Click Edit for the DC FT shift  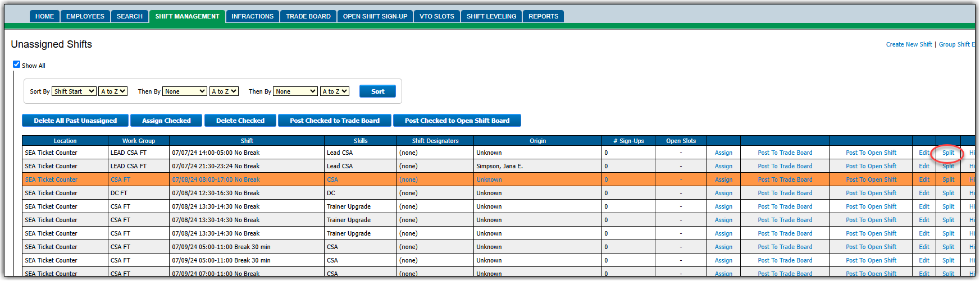(x=924, y=193)
